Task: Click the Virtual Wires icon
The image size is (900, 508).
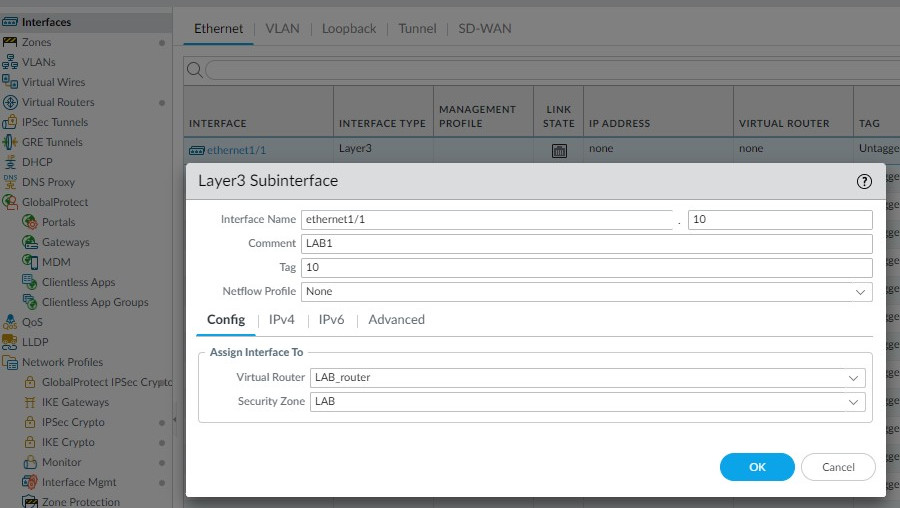Action: pyautogui.click(x=10, y=82)
